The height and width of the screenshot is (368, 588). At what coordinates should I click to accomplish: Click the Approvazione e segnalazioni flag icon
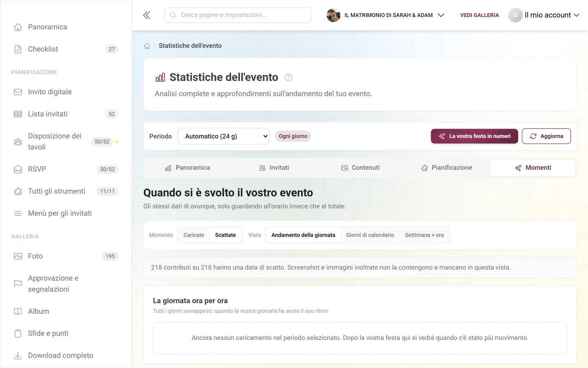[x=18, y=284]
